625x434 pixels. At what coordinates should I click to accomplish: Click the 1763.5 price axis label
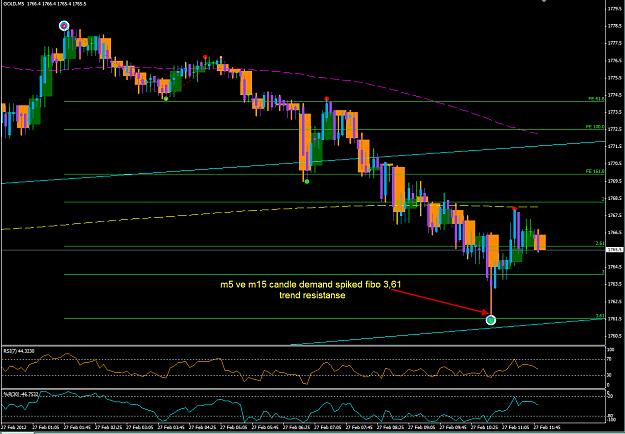pos(613,284)
